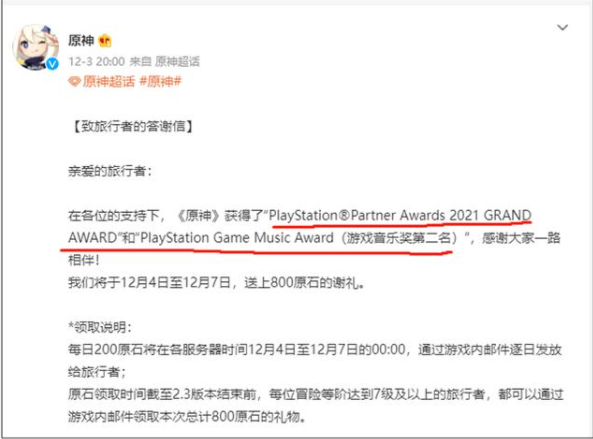Click the 相伴! line of text
The height and width of the screenshot is (439, 593).
(x=84, y=260)
